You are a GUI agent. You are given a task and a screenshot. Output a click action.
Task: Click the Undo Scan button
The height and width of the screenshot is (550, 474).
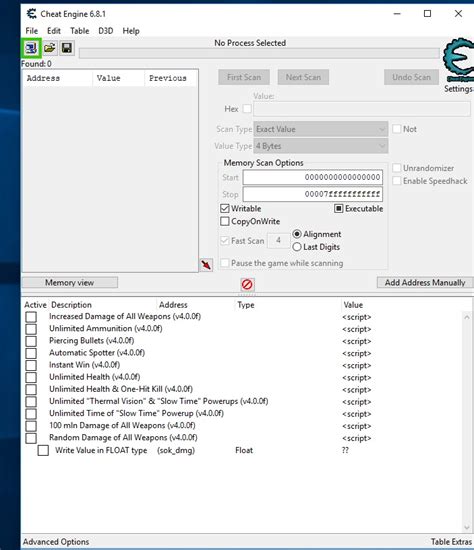pyautogui.click(x=411, y=77)
